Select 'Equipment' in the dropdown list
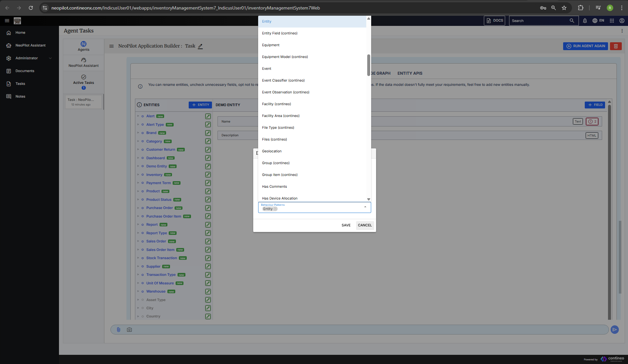The image size is (628, 364). [x=312, y=45]
